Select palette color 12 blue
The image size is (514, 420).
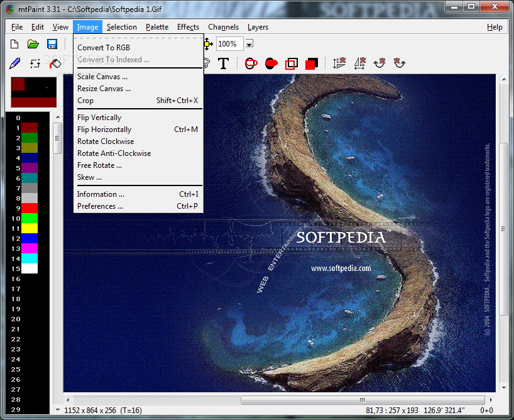pyautogui.click(x=30, y=238)
